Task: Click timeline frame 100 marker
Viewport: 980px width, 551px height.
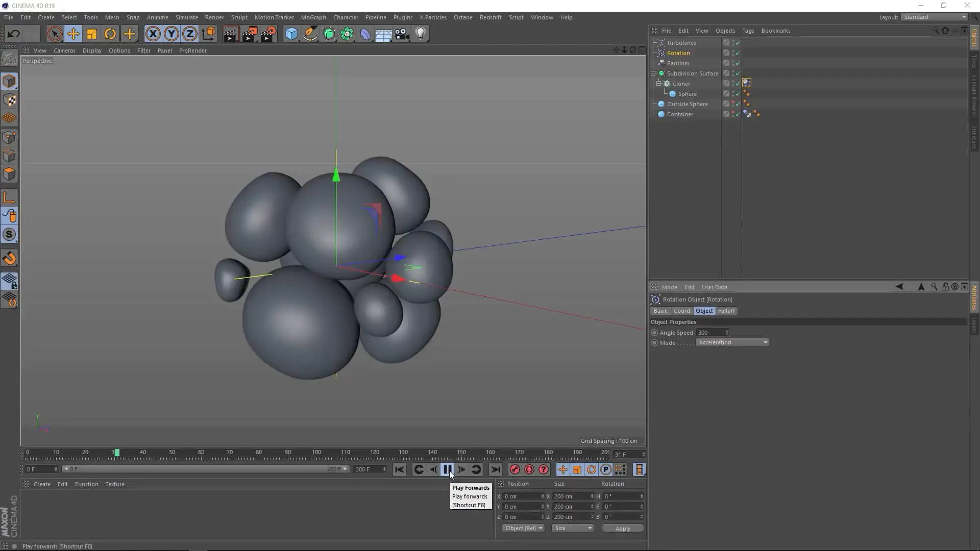Action: tap(316, 453)
